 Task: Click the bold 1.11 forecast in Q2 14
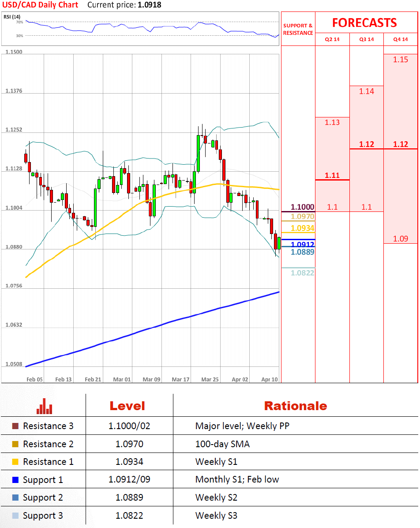click(332, 175)
